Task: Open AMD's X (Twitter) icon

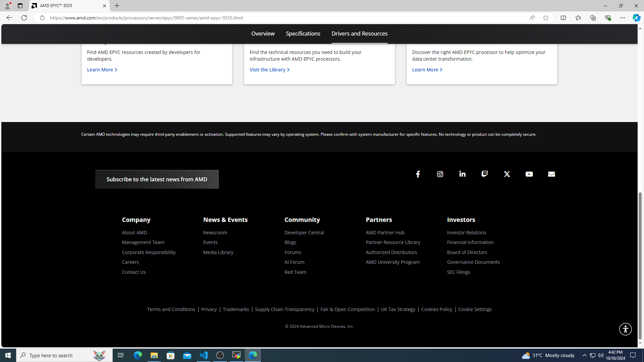Action: click(507, 174)
